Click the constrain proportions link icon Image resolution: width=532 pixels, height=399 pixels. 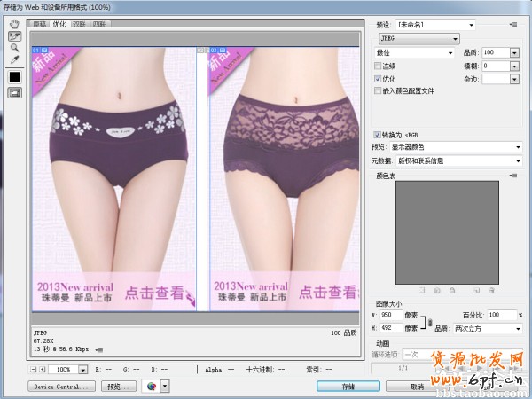pos(430,322)
